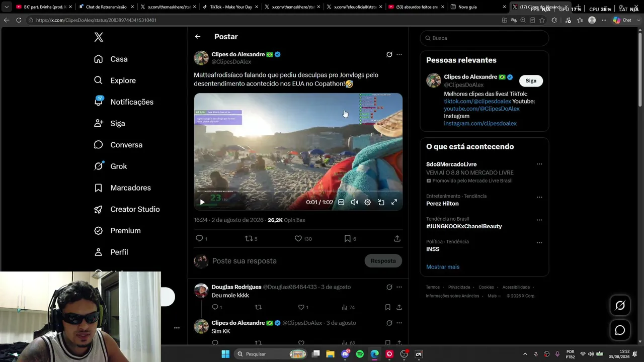Open the INSS trend
This screenshot has height=362, width=644.
click(x=433, y=249)
